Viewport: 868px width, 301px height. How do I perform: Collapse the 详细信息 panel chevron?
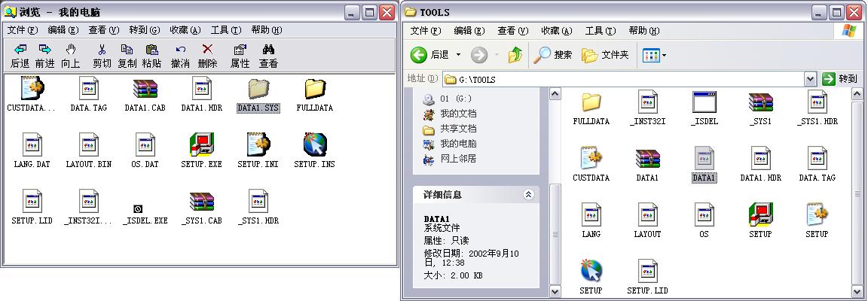(528, 194)
